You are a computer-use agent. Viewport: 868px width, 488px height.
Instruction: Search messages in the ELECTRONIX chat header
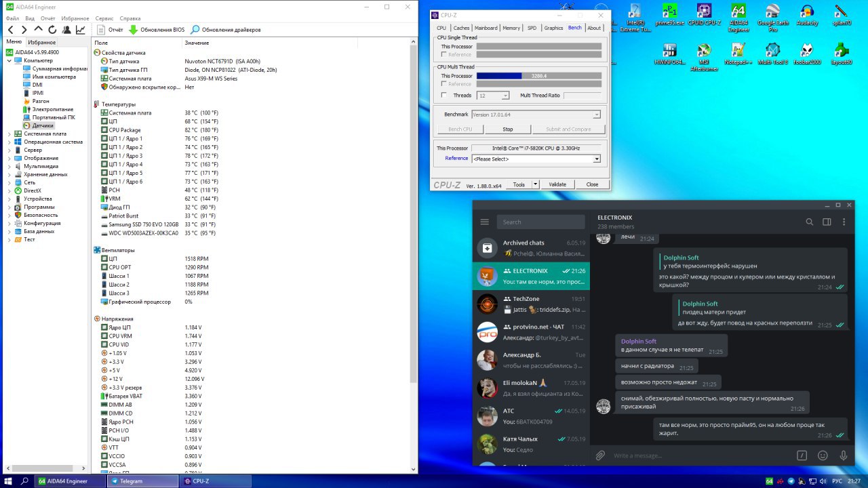[x=809, y=222]
